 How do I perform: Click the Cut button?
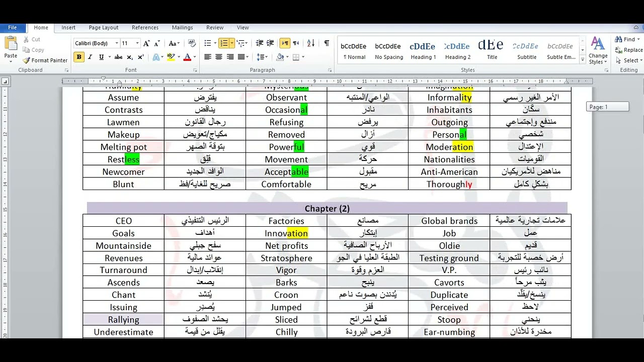tap(32, 39)
